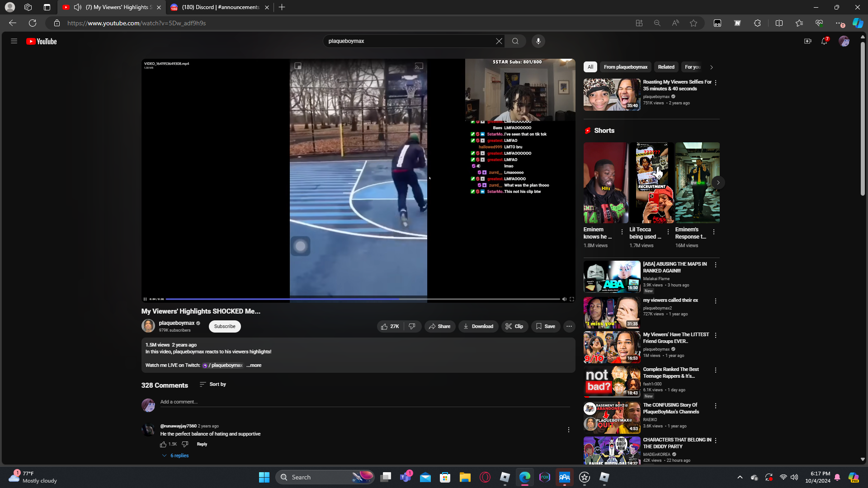Open a new browser tab

pos(282,7)
